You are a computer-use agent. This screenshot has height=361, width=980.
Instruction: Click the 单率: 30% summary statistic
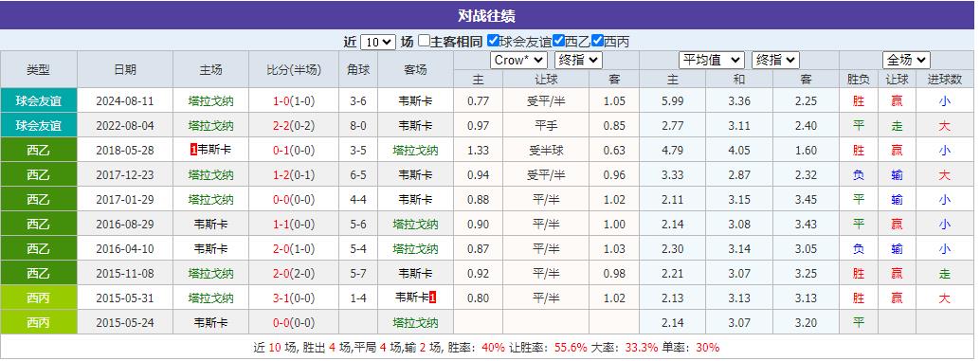691,347
